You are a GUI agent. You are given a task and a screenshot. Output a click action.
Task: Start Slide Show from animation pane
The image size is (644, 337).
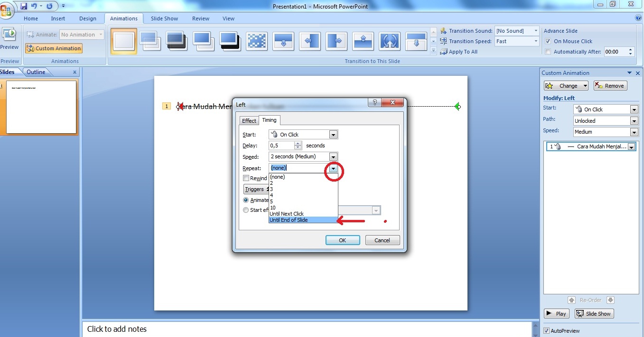594,314
